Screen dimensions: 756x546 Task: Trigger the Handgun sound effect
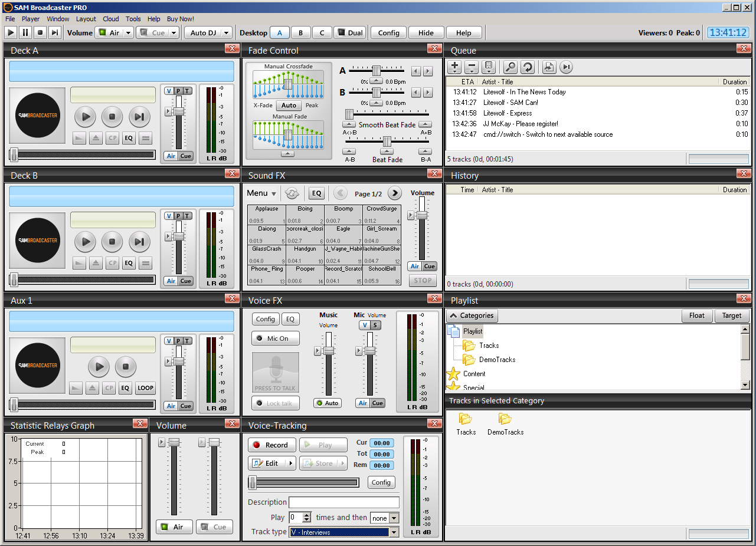click(x=305, y=255)
